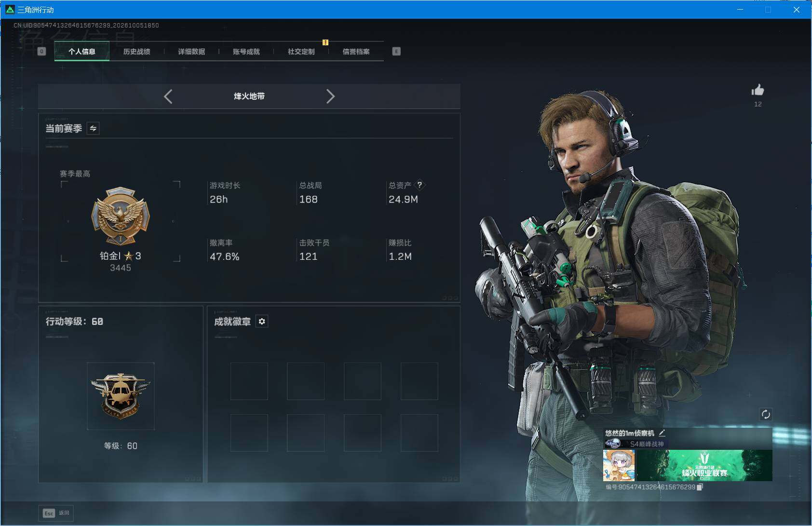Open 成就徽章 gear settings

(x=262, y=322)
